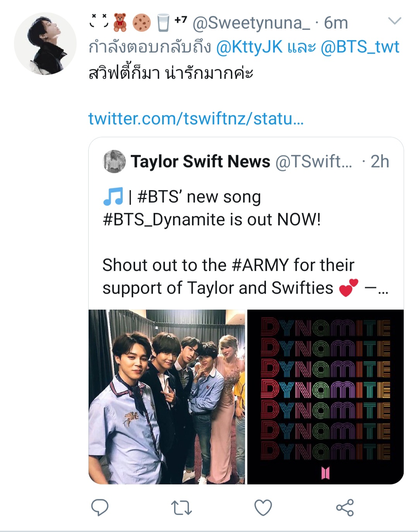
Task: Expand the tweet options chevron
Action: click(394, 21)
